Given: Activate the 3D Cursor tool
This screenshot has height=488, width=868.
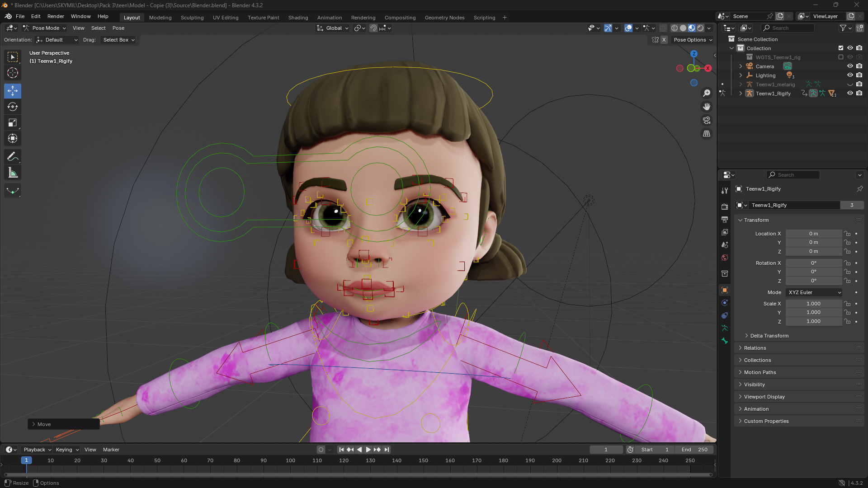Looking at the screenshot, I should point(13,73).
